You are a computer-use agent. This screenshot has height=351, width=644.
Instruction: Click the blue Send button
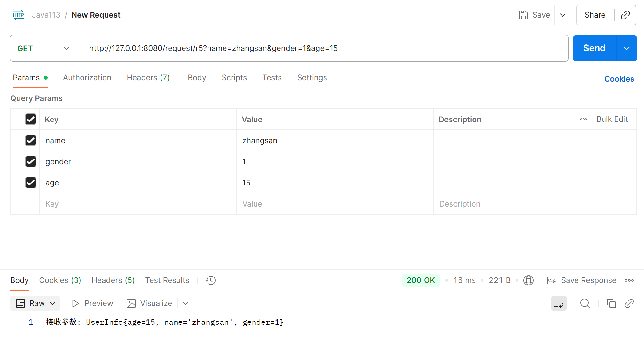594,48
